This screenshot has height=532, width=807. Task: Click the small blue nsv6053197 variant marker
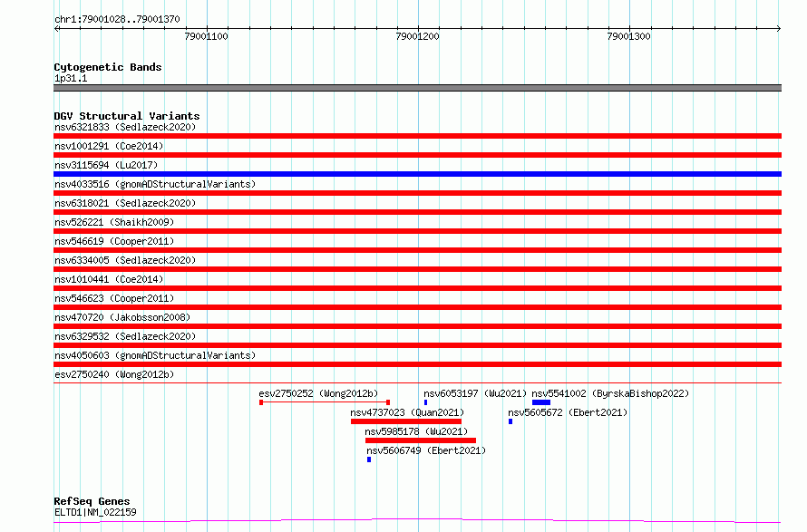(x=425, y=402)
